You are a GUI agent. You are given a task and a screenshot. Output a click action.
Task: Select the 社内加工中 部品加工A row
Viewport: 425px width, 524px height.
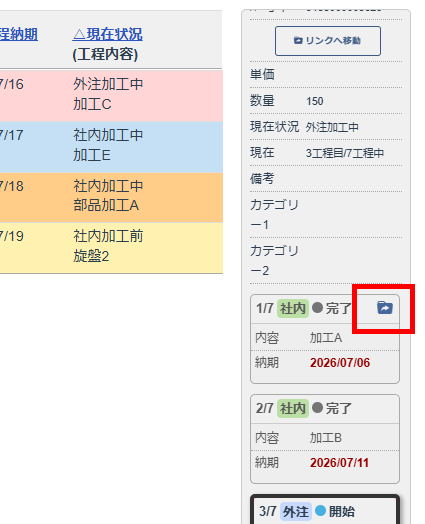[111, 198]
